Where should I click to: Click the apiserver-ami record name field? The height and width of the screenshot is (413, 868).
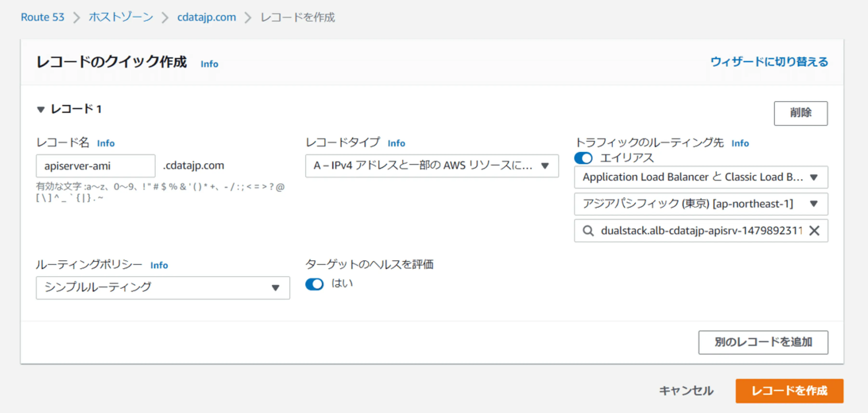pos(95,166)
